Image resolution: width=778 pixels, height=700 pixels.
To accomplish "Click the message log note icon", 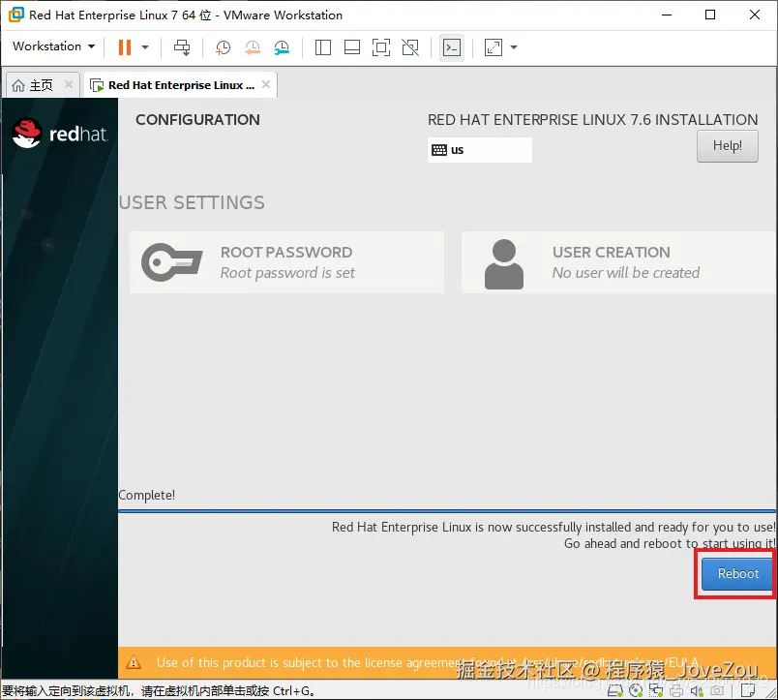I will click(748, 690).
